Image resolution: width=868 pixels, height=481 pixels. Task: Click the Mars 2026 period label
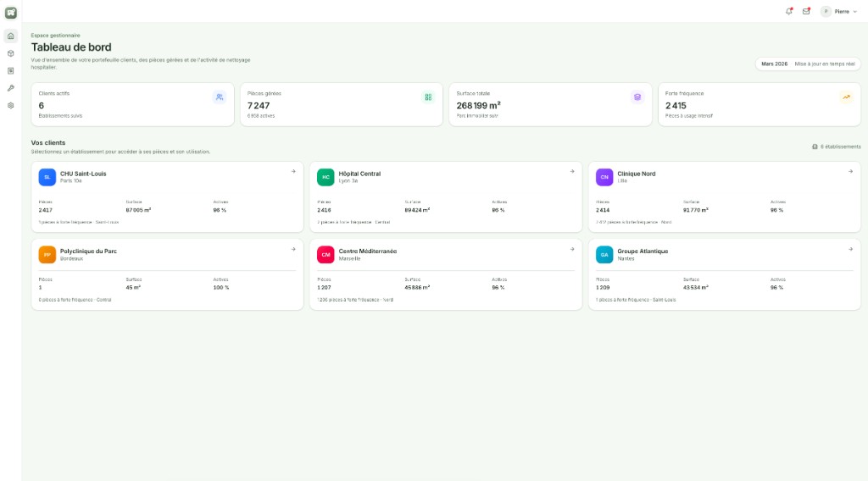coord(774,64)
